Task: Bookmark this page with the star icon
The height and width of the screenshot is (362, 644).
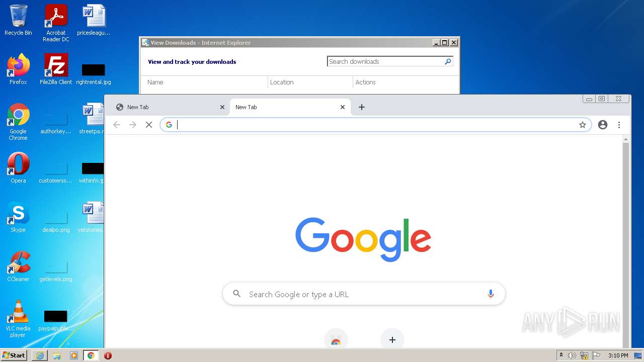Action: pos(583,125)
